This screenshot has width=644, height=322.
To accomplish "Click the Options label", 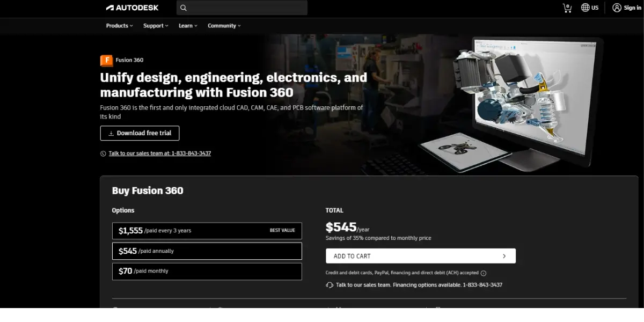I will 123,210.
